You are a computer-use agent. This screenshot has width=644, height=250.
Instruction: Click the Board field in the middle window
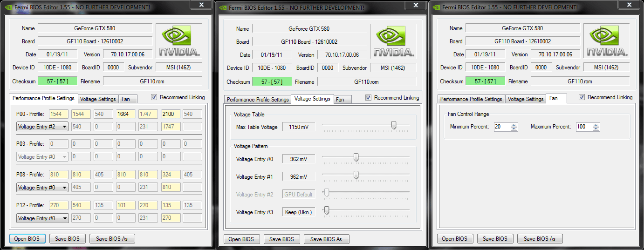(309, 42)
